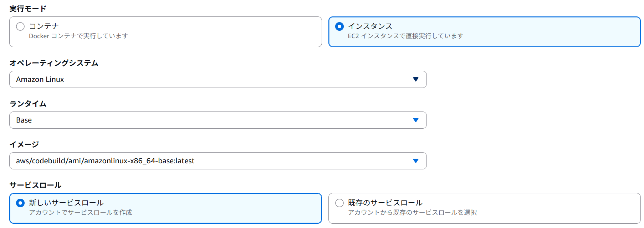644x228 pixels.
Task: Click the イメージ field label
Action: pos(24,144)
